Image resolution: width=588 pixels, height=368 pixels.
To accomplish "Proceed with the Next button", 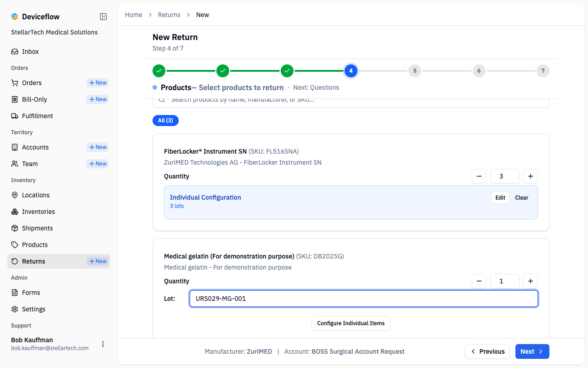I will (532, 351).
